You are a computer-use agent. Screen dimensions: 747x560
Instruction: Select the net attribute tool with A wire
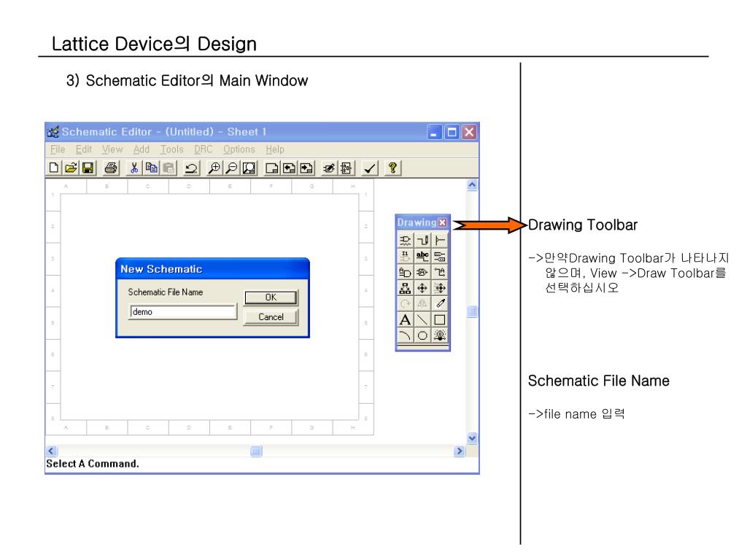tap(440, 273)
